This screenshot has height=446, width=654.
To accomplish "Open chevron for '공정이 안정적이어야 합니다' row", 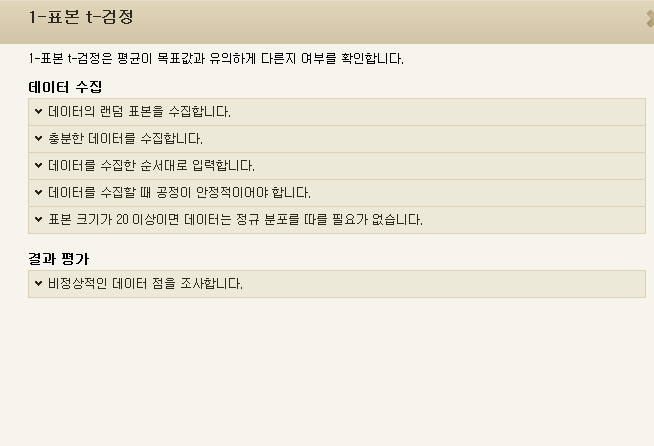I will pos(38,192).
